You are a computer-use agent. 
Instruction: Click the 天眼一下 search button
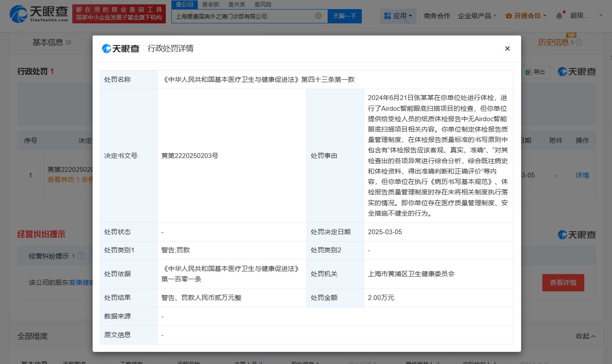pyautogui.click(x=345, y=16)
